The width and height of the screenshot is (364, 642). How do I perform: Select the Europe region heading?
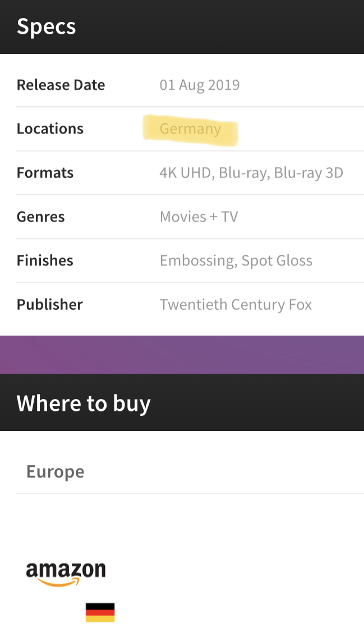pyautogui.click(x=55, y=471)
